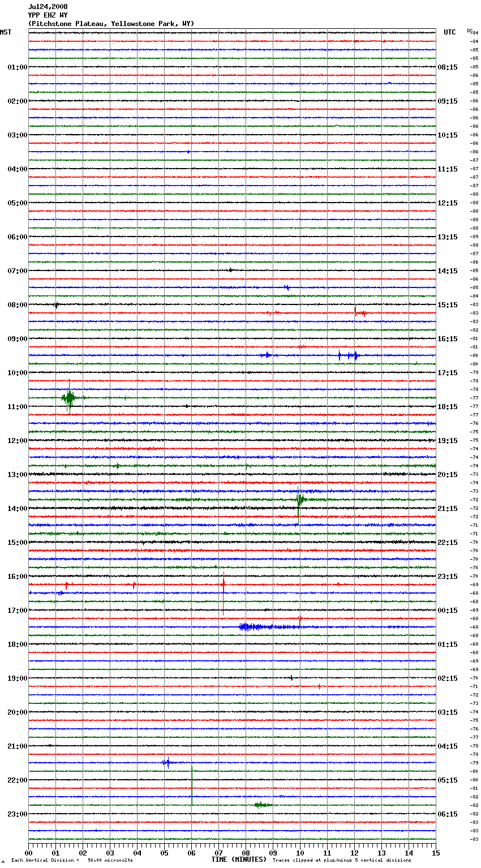Click the 23:15 UTC time label
Image resolution: width=481 pixels, height=868 pixels.
[x=448, y=577]
